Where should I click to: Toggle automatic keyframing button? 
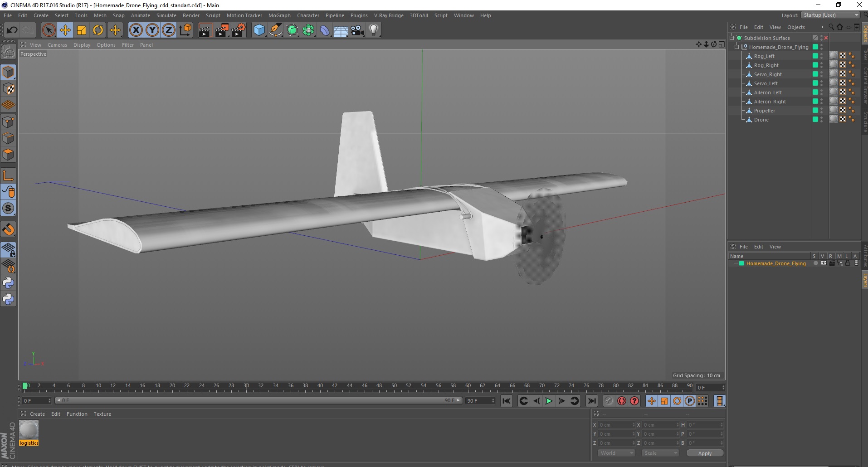[x=622, y=401]
